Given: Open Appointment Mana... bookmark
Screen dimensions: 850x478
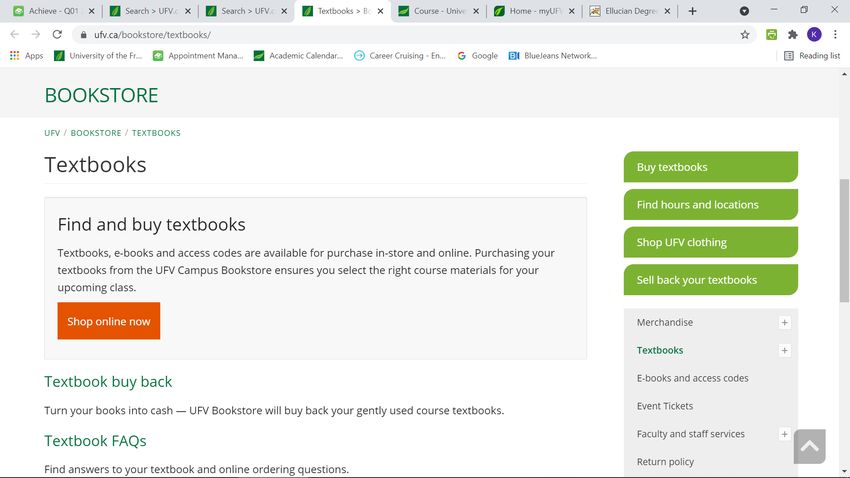Looking at the screenshot, I should 198,55.
